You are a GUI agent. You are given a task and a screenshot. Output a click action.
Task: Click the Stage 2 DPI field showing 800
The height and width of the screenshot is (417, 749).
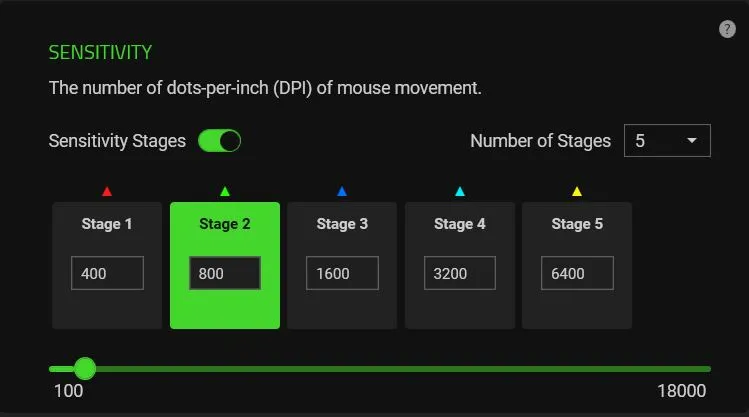225,273
